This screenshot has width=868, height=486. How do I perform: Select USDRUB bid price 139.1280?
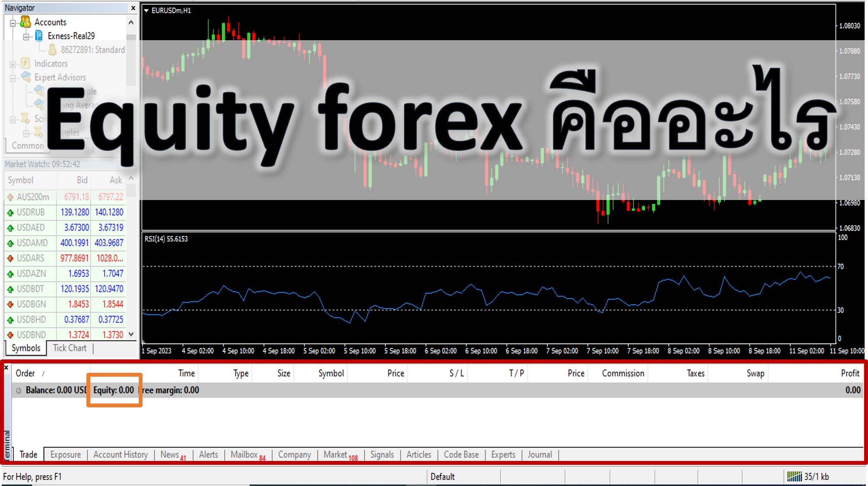pos(75,212)
